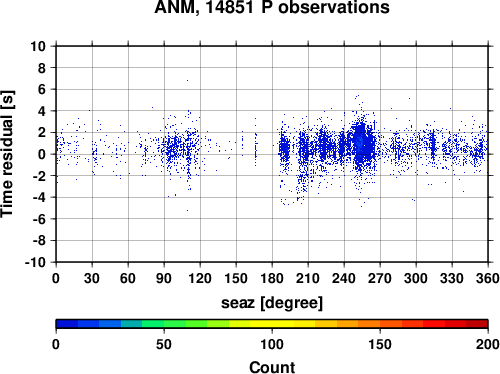Click the dark blue end of colorbar

click(x=67, y=324)
